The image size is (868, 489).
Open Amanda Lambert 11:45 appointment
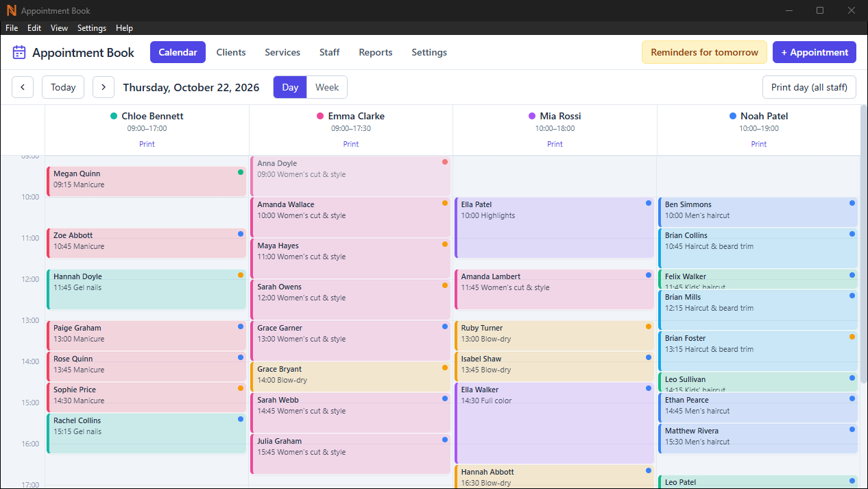coord(554,289)
